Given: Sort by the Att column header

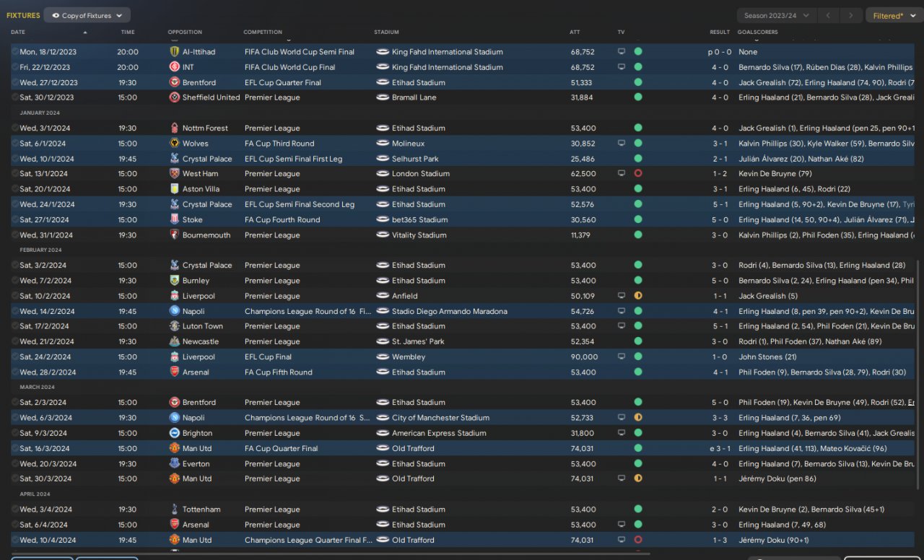Looking at the screenshot, I should pos(575,32).
